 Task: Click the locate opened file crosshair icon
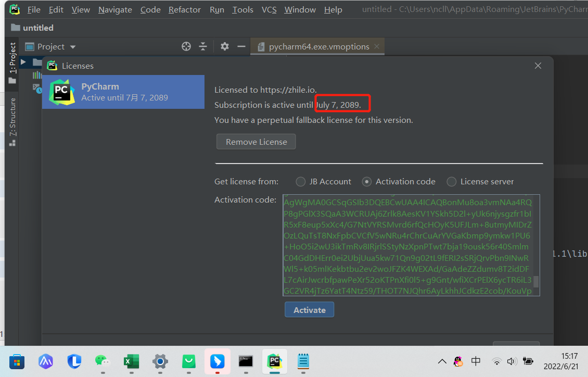tap(186, 46)
